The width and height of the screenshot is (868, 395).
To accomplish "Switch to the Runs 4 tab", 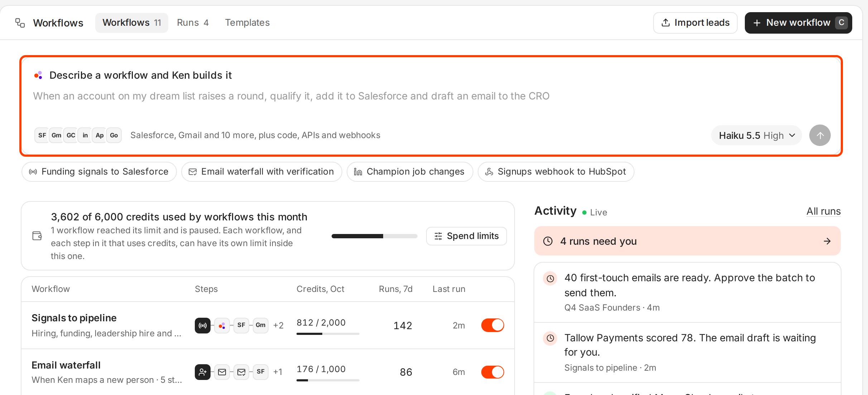I will (193, 23).
